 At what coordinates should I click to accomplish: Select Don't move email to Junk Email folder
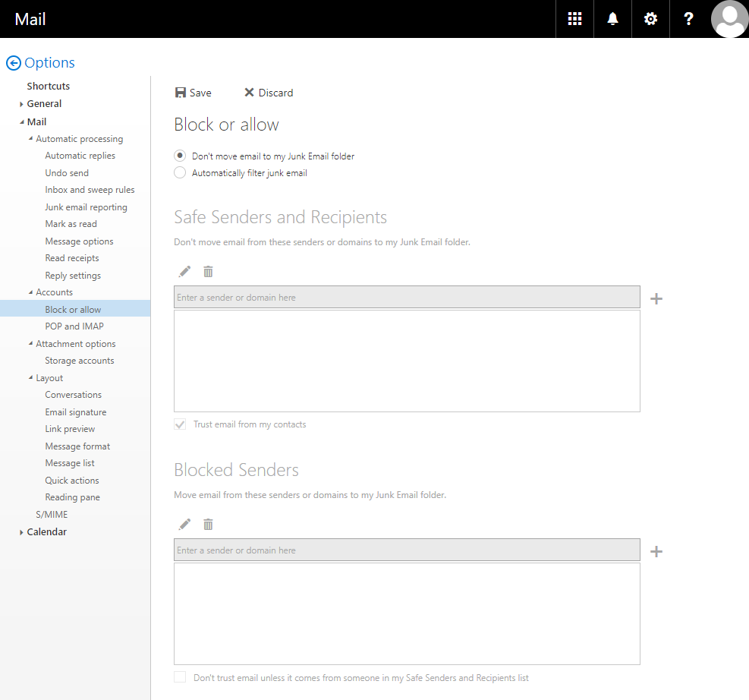point(180,155)
